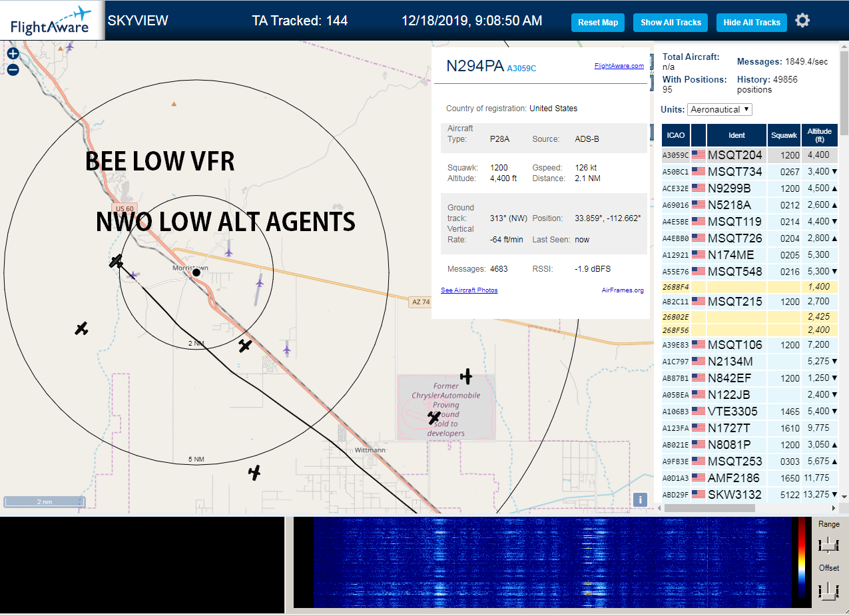Click the SKYVIEW header title
Viewport: 849px width, 616px height.
(138, 21)
